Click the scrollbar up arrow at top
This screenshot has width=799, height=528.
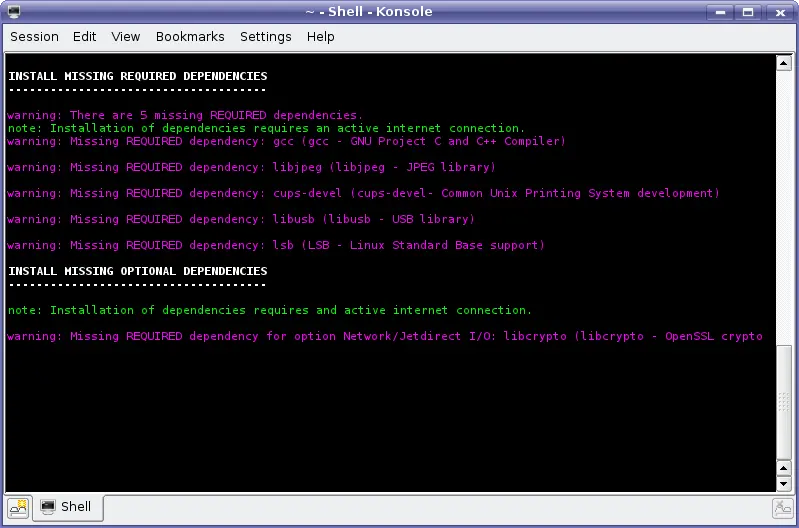[x=783, y=63]
